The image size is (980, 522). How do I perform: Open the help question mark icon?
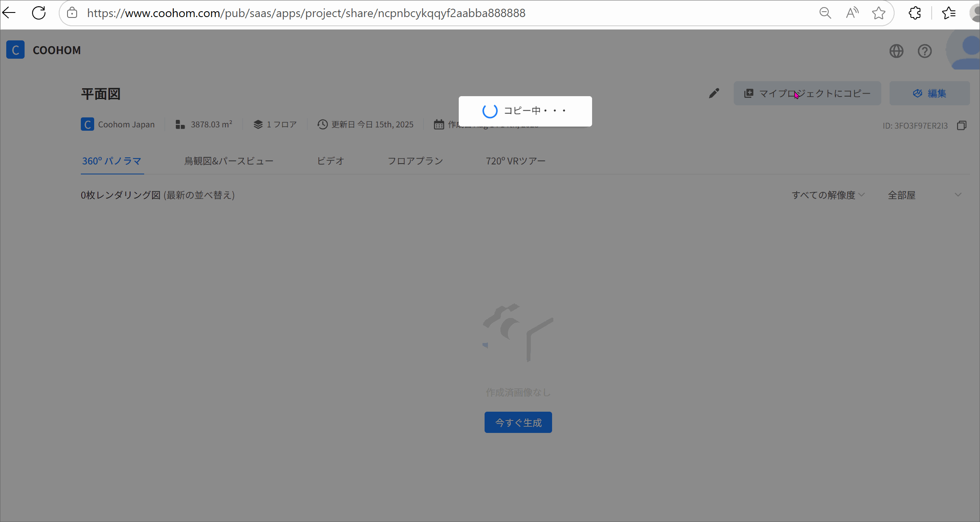925,51
